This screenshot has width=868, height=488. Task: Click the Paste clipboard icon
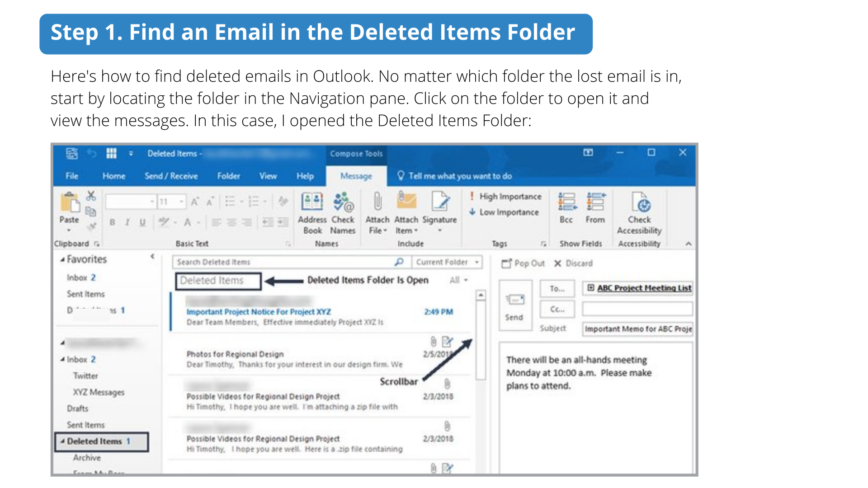[69, 203]
